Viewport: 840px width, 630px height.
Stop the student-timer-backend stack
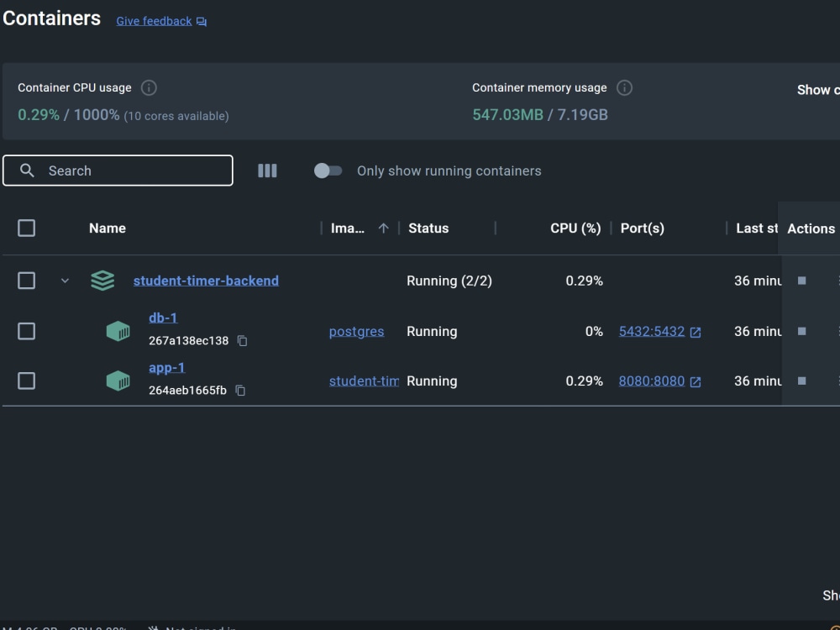point(802,281)
